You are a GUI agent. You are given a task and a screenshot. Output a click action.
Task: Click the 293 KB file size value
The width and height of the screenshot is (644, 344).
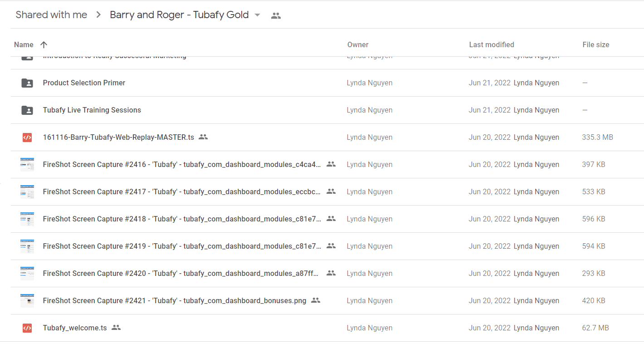tap(594, 273)
